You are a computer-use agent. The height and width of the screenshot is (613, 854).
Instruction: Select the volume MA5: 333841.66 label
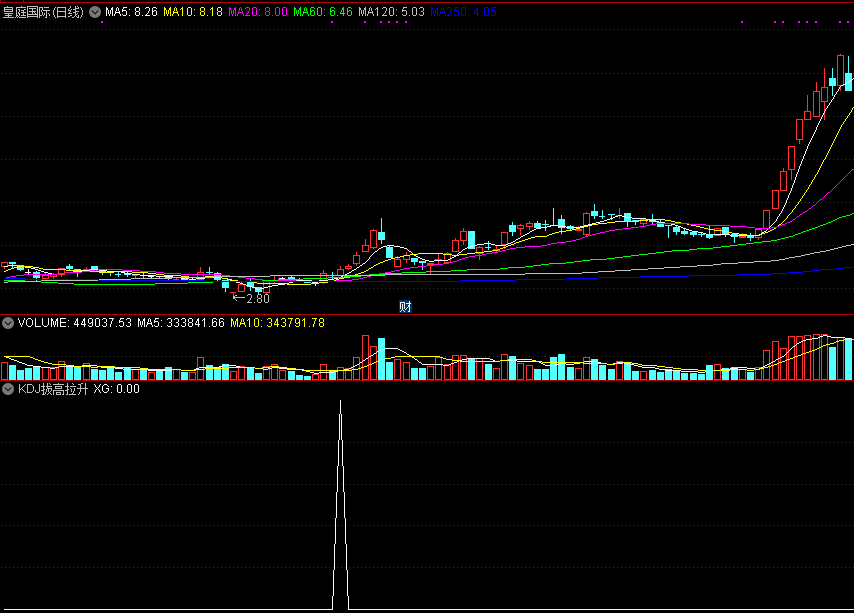tap(181, 323)
